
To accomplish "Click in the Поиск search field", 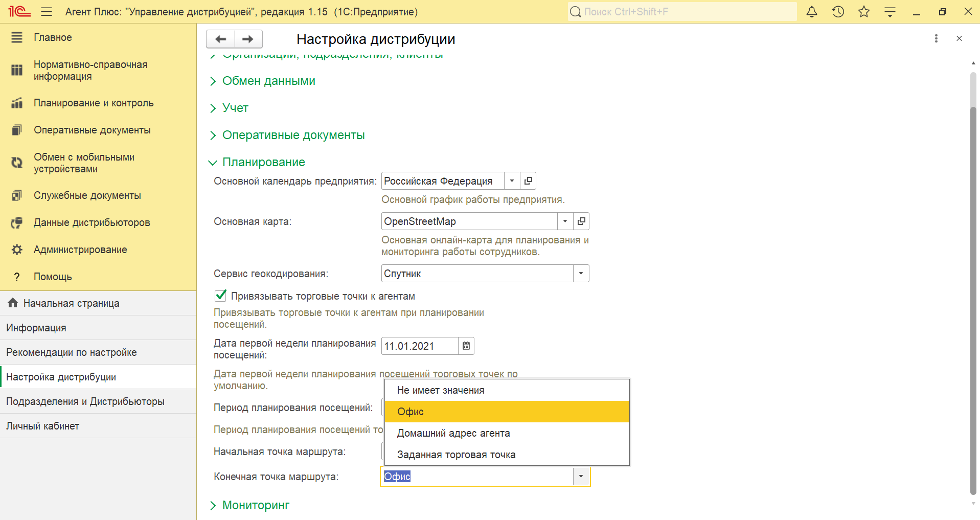I will pos(682,12).
